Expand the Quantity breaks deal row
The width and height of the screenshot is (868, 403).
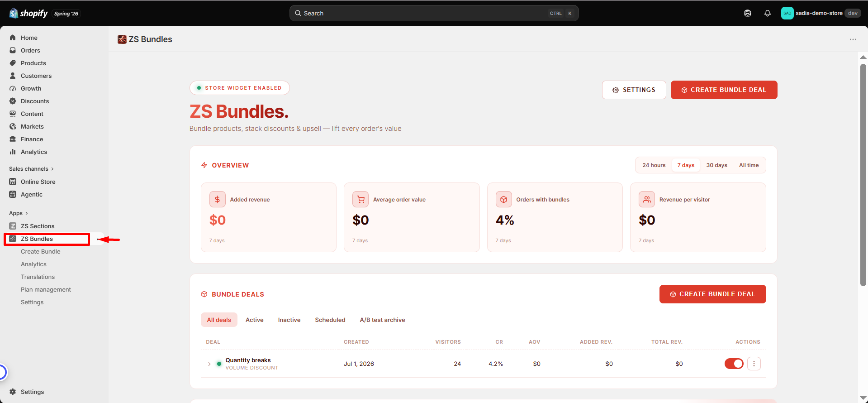click(x=209, y=364)
